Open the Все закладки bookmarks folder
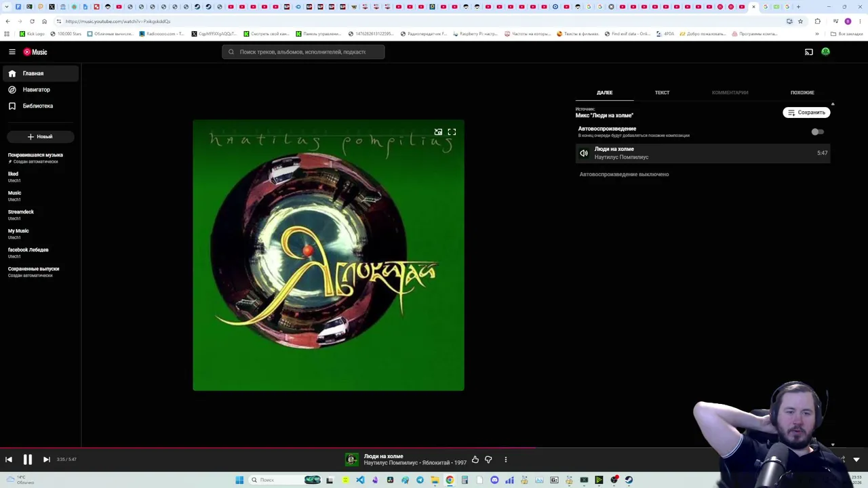This screenshot has width=868, height=488. tap(847, 34)
